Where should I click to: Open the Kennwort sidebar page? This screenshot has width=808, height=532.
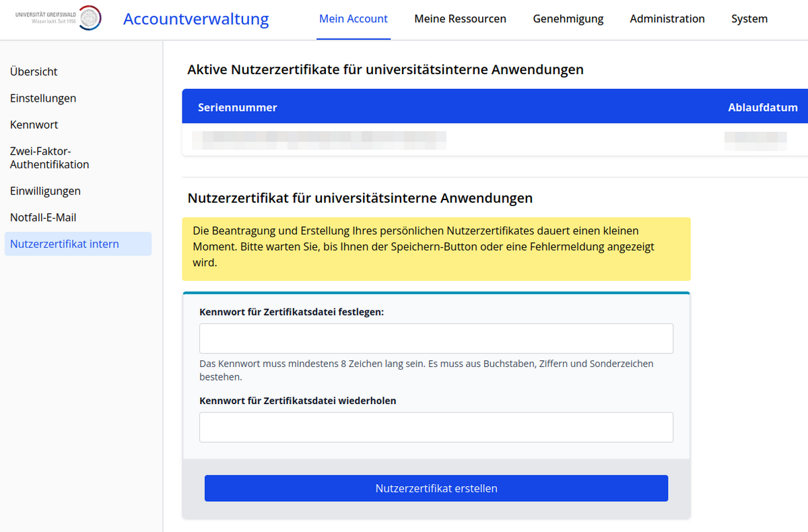[x=34, y=125]
